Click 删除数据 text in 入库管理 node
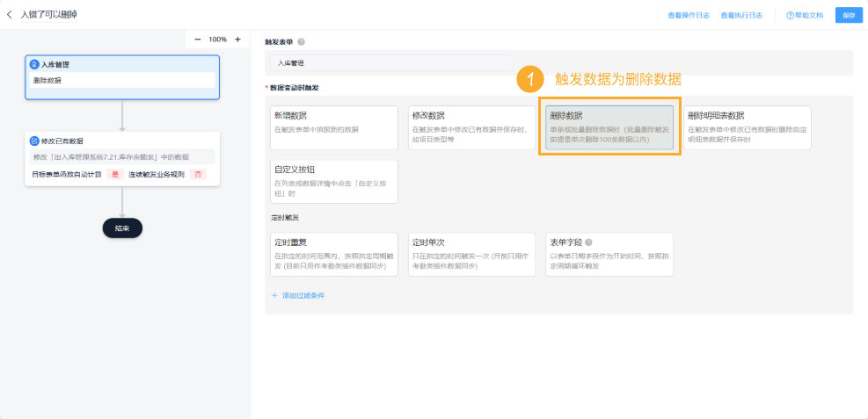868x419 pixels. click(x=47, y=80)
